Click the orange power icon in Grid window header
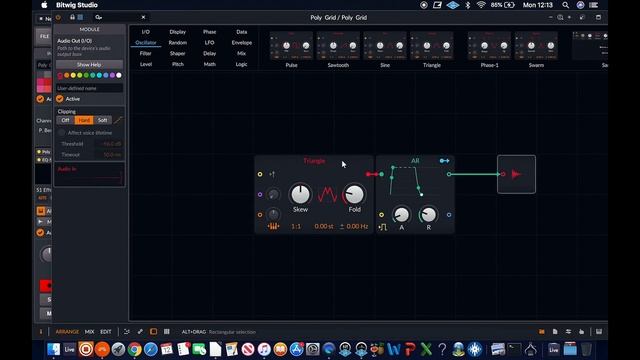The width and height of the screenshot is (640, 360). click(58, 17)
